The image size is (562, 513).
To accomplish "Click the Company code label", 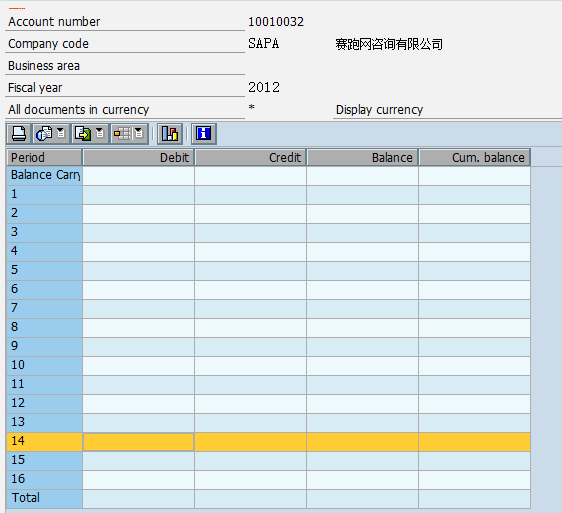I will coord(48,44).
